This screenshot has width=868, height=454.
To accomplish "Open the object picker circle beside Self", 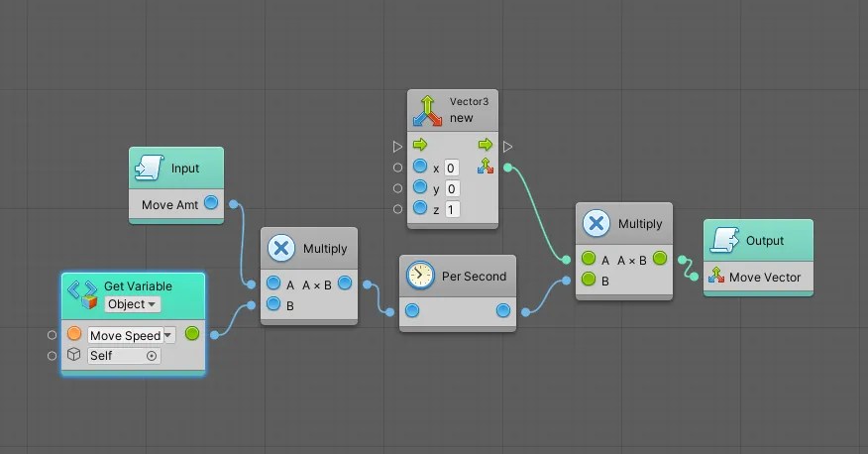I will click(x=152, y=356).
